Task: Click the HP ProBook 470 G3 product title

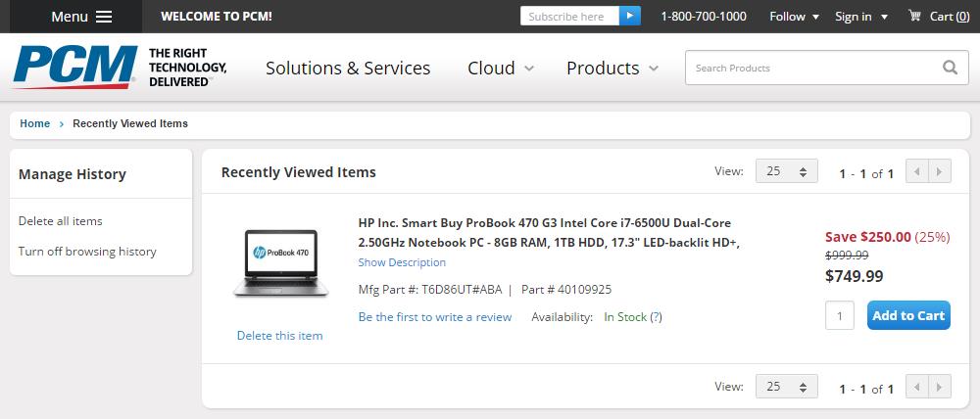Action: point(549,233)
